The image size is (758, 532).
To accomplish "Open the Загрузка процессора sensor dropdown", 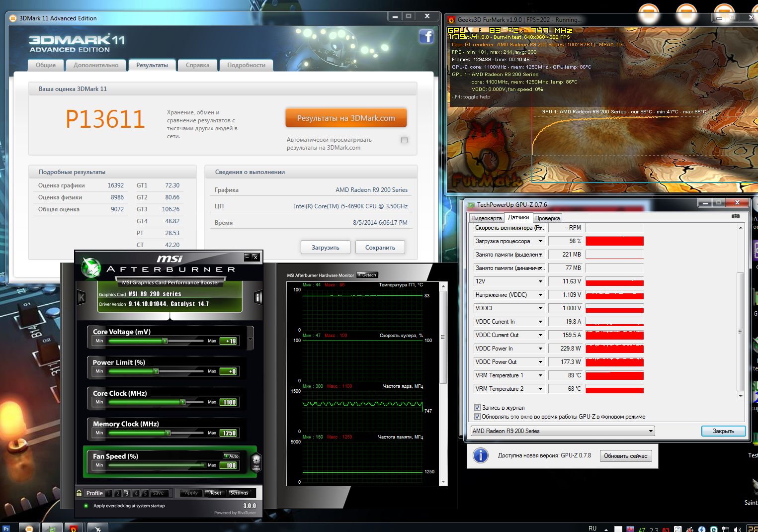I will coord(540,241).
